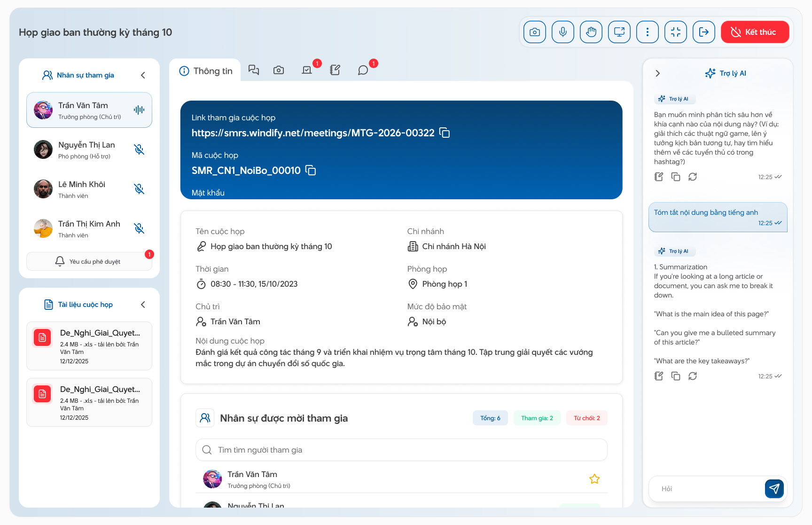812x525 pixels.
Task: Save first AI response to notes
Action: click(659, 177)
